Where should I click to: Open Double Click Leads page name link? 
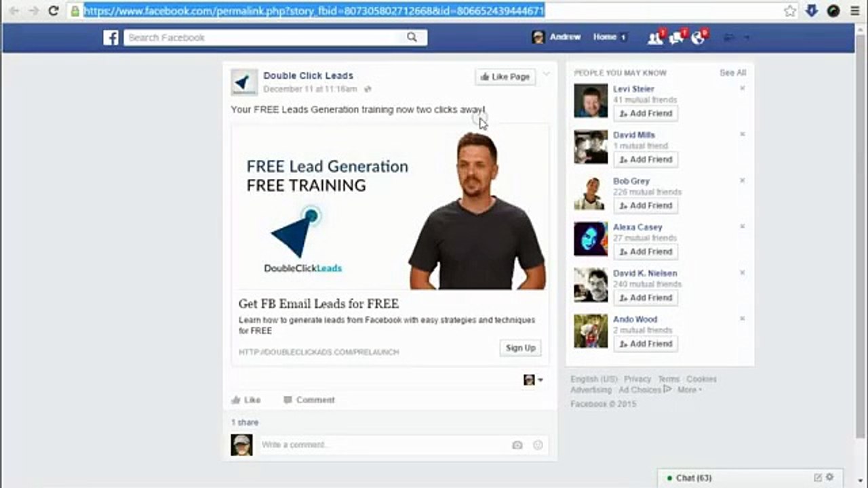309,76
